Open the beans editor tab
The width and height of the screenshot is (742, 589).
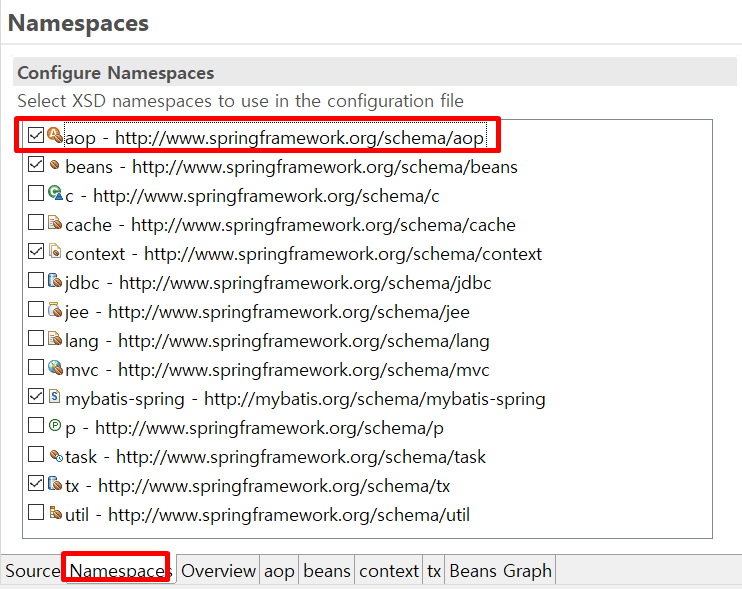(327, 571)
